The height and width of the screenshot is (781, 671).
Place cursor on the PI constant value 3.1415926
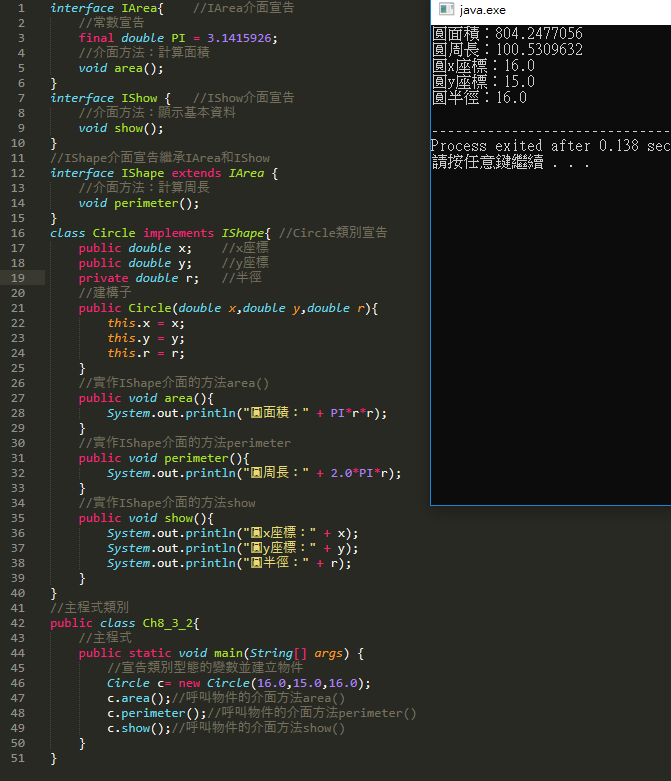coord(242,38)
